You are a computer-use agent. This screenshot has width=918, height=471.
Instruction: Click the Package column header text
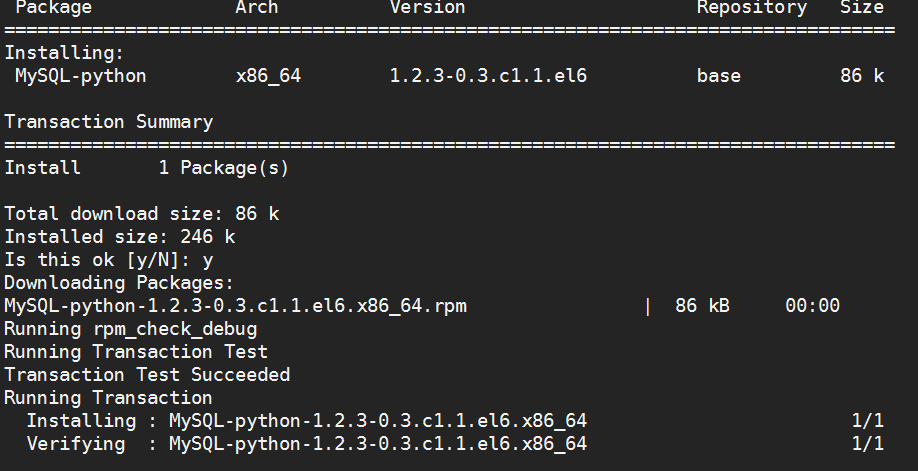(53, 8)
